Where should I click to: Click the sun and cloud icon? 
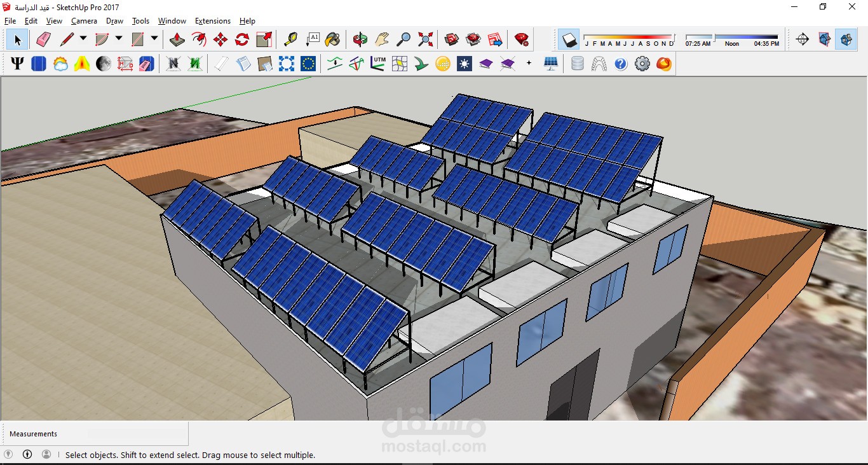pos(60,64)
